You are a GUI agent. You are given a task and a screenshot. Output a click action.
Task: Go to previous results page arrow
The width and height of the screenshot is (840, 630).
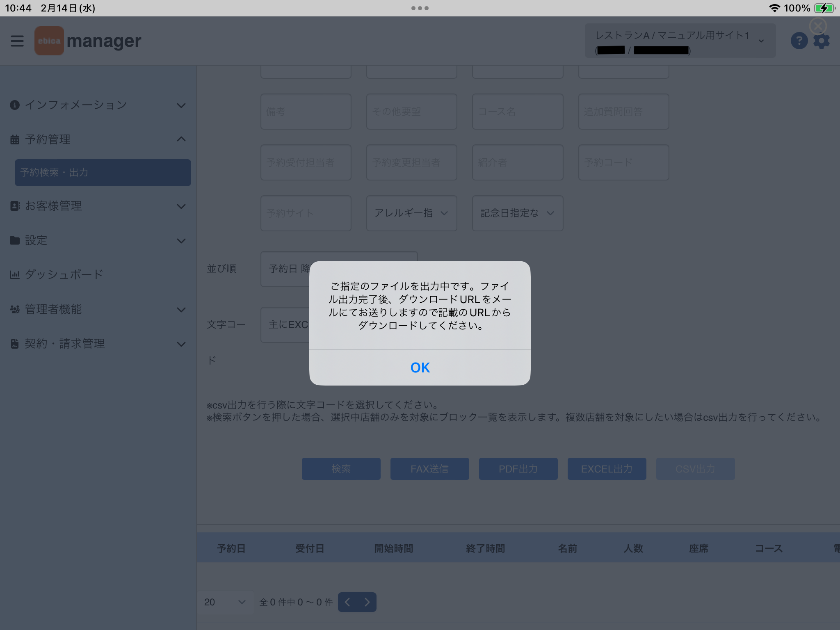click(x=347, y=602)
